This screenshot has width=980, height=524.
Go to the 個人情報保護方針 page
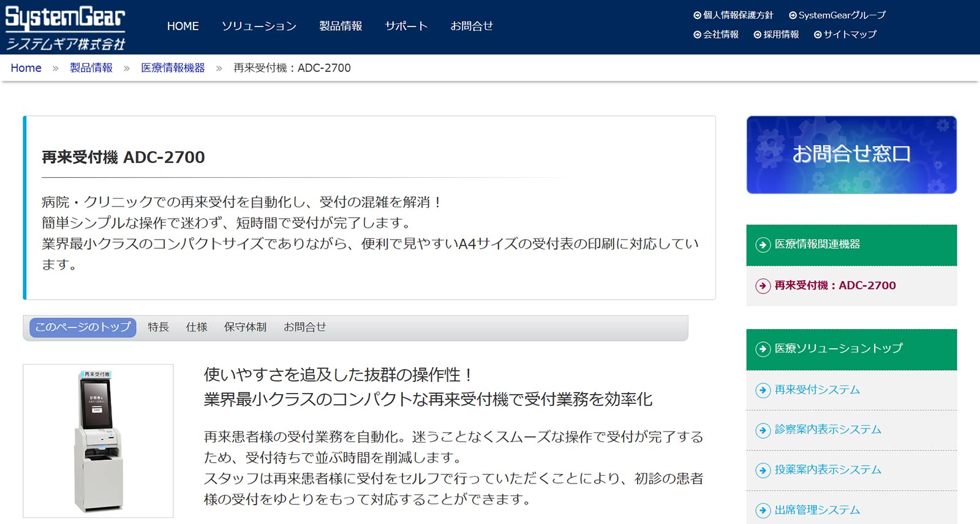[738, 15]
